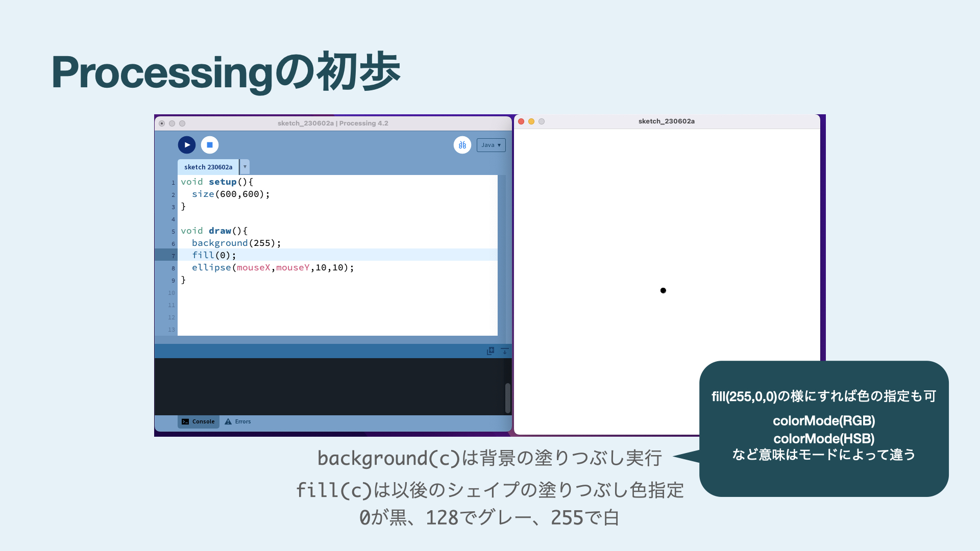Open the tab arrow menu beside sketch tab
The image size is (980, 551).
coord(245,167)
